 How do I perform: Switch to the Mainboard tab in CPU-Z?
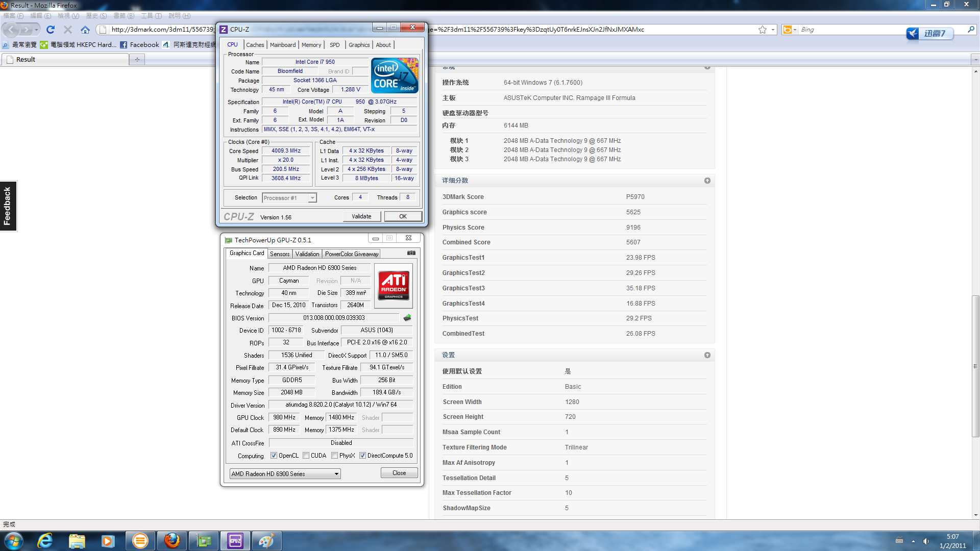pos(283,45)
